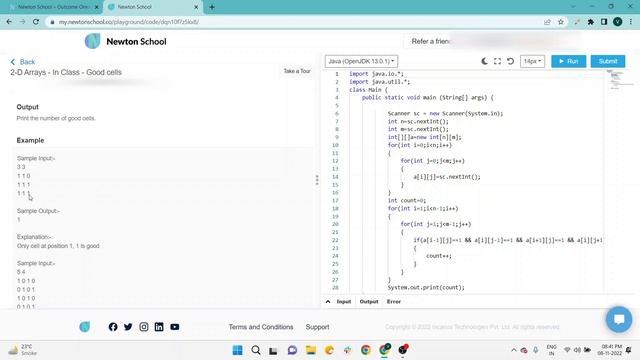640x360 pixels.
Task: Open fullscreen editor mode icon
Action: point(497,61)
